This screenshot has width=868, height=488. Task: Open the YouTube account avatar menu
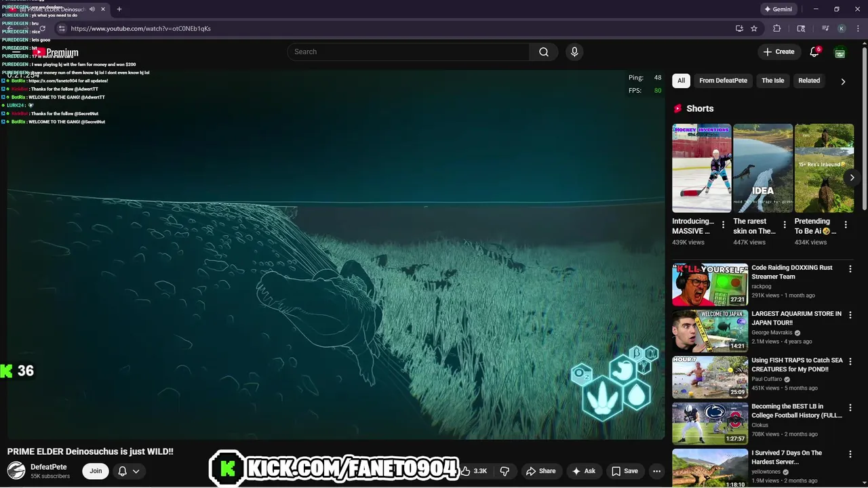point(840,52)
